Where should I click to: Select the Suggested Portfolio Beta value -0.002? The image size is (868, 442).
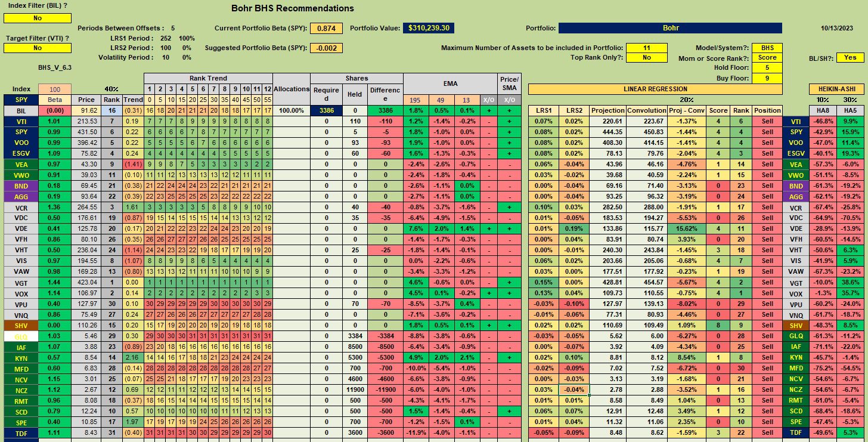click(x=326, y=48)
